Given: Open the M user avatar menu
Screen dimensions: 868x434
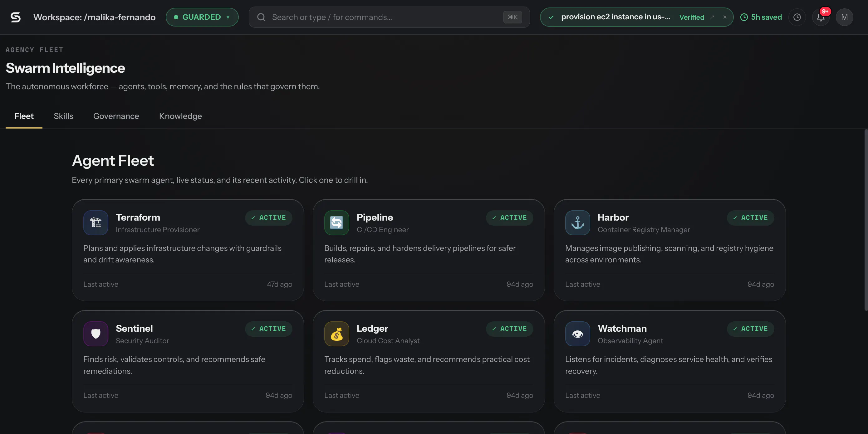Looking at the screenshot, I should [844, 17].
